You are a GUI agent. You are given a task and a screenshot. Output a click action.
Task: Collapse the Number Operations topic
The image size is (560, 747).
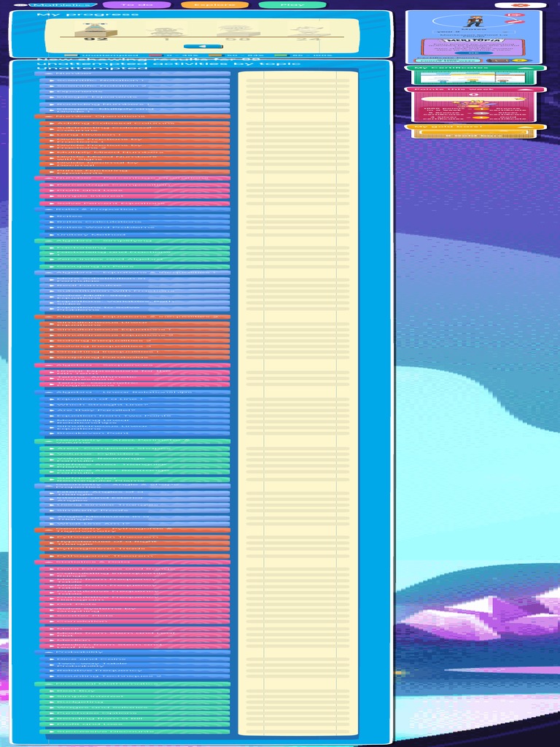(133, 116)
